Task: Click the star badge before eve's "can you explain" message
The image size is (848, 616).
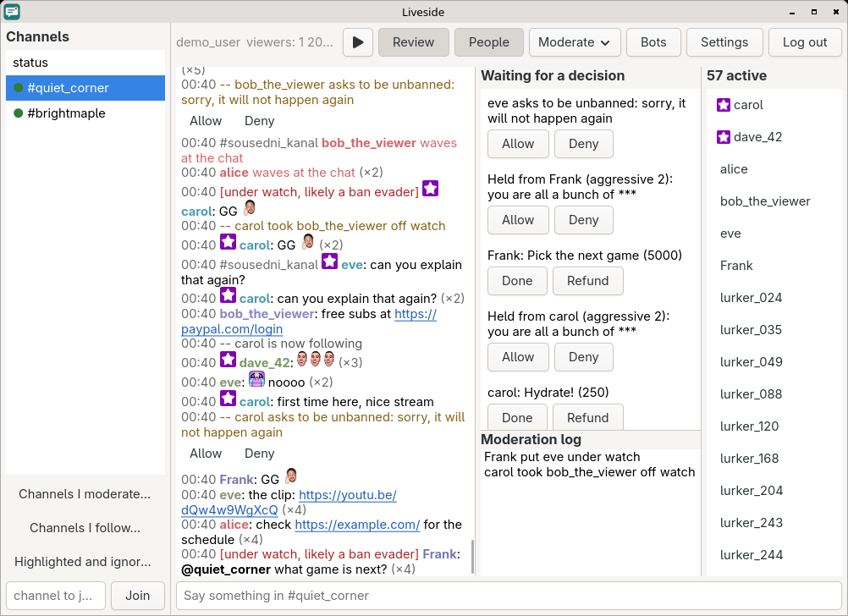Action: tap(329, 261)
